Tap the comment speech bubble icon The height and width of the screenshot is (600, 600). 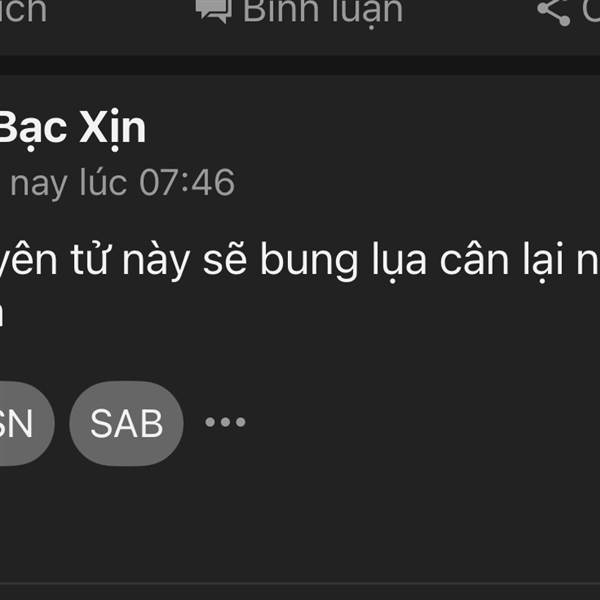[x=214, y=11]
